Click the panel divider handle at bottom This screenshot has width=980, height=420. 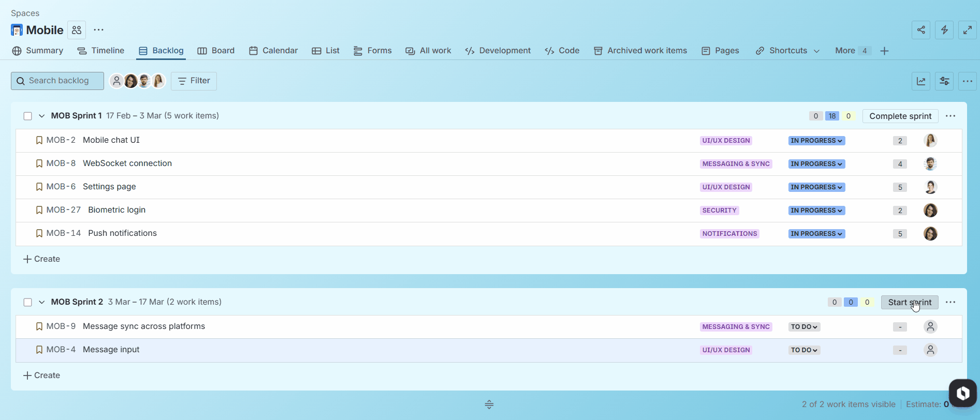coord(489,404)
